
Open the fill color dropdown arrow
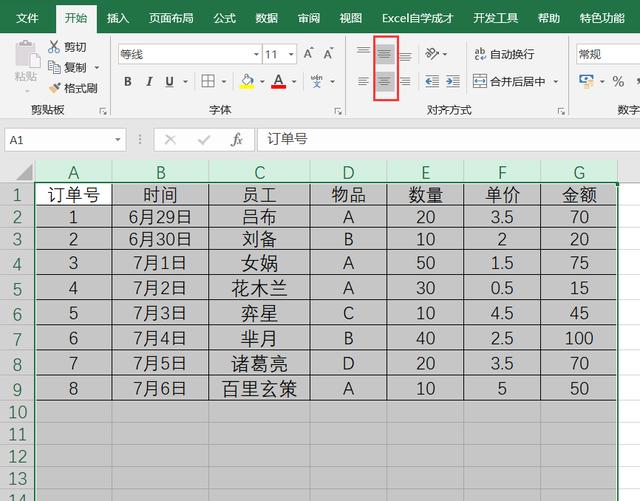[x=262, y=82]
